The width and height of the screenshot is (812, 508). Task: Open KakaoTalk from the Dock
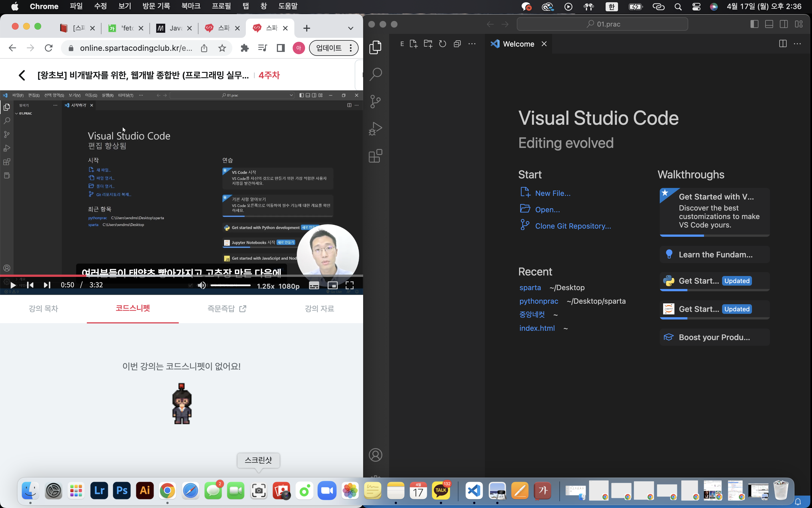pyautogui.click(x=441, y=491)
